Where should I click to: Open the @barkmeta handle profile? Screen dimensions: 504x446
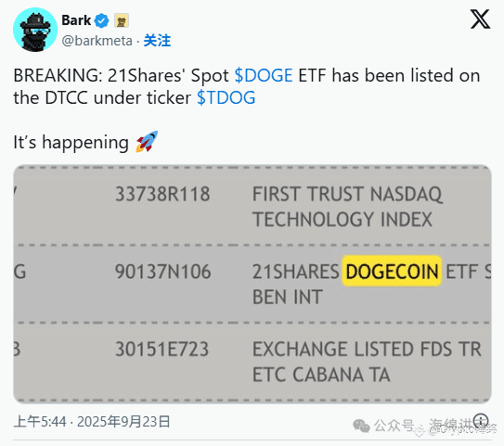[97, 41]
